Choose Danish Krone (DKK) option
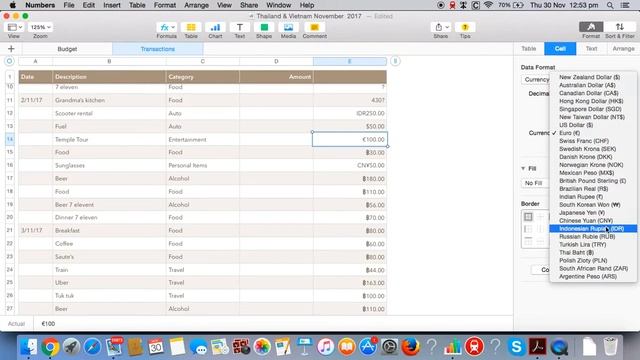 click(593, 157)
